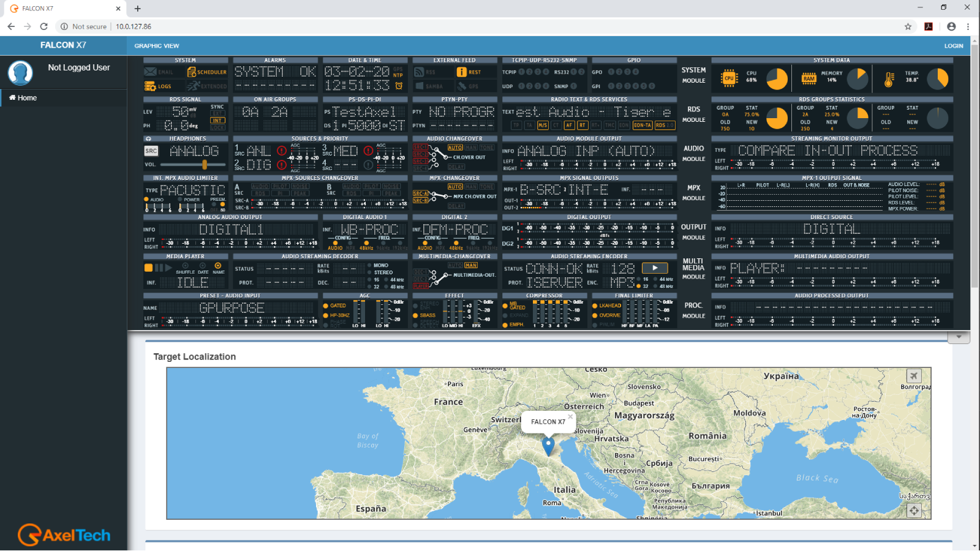Open the browser profile account icon
Screen dimensions: 980x551
(951, 26)
